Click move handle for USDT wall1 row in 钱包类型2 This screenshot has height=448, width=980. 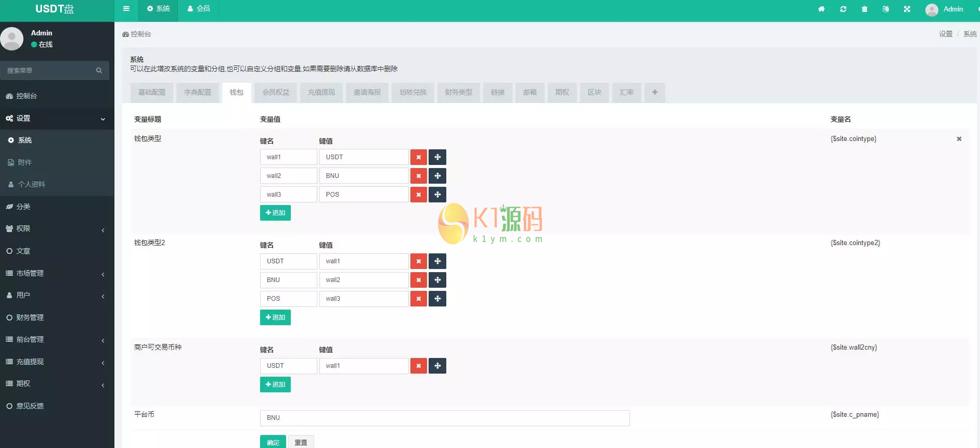point(437,261)
